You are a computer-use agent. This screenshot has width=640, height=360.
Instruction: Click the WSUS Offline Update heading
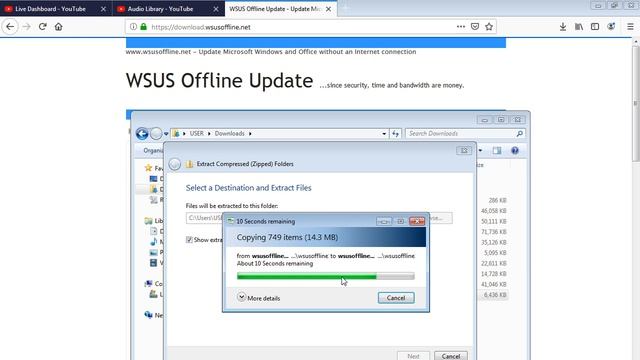click(x=219, y=80)
